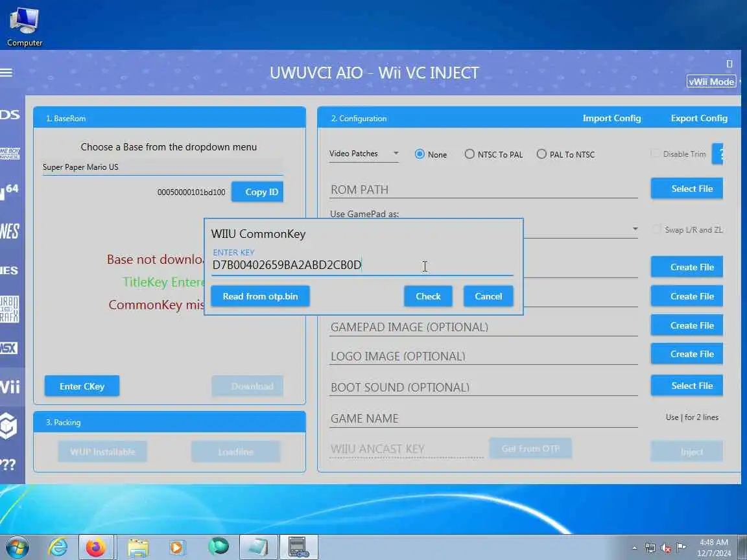Toggle the Disable Trim checkbox
Screen dimensions: 747x560
(x=656, y=154)
